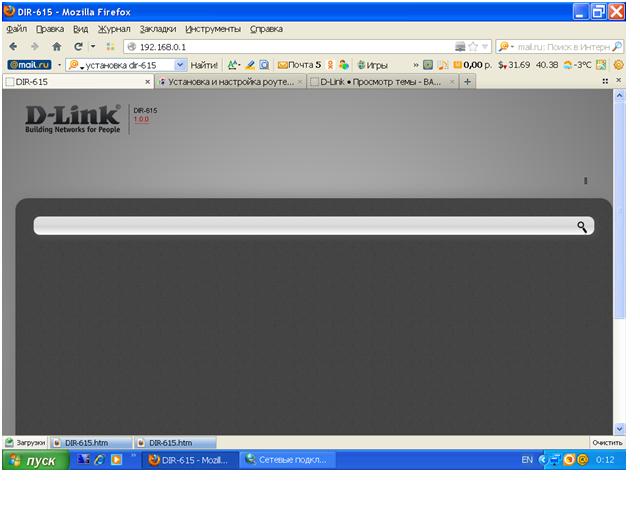Open the пуск Start button
This screenshot has width=640, height=512.
point(36,461)
